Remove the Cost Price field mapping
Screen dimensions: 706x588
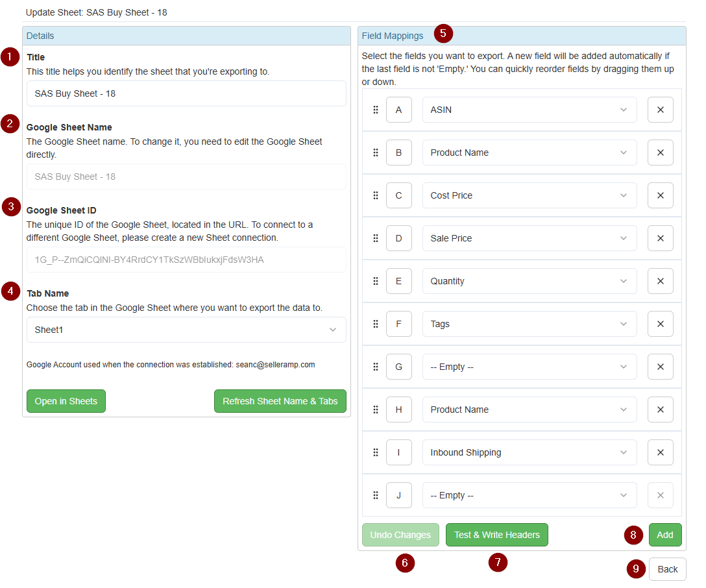[x=661, y=195]
